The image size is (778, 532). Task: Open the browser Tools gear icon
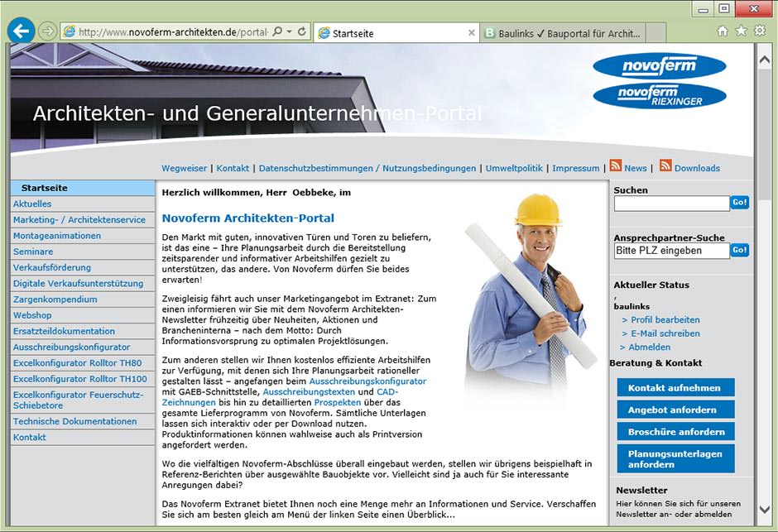[760, 31]
